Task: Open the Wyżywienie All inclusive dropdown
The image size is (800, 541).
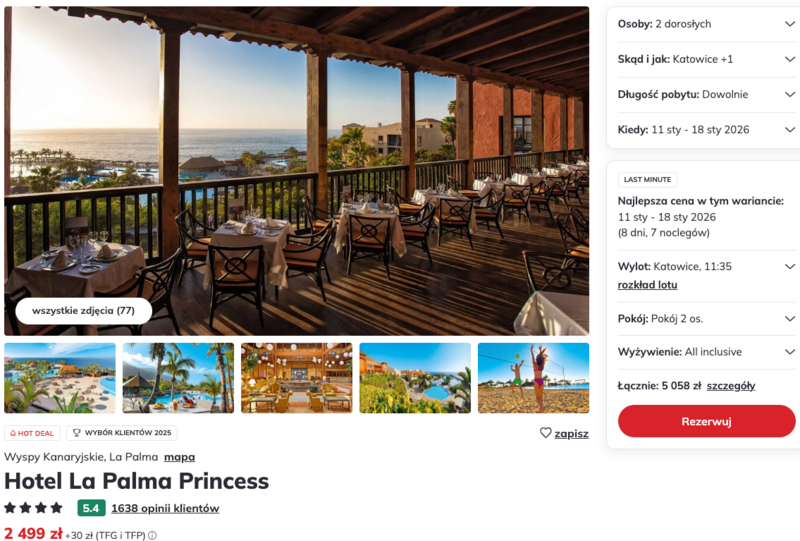Action: (x=790, y=352)
